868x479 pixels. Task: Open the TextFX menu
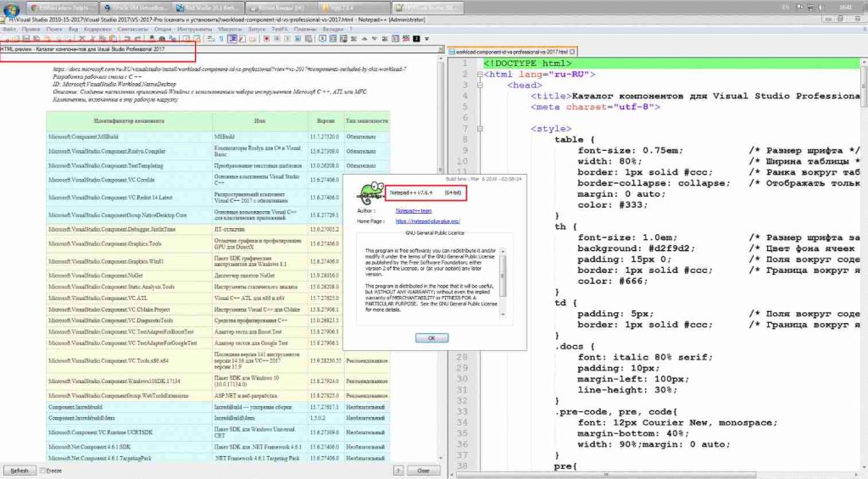(x=280, y=29)
